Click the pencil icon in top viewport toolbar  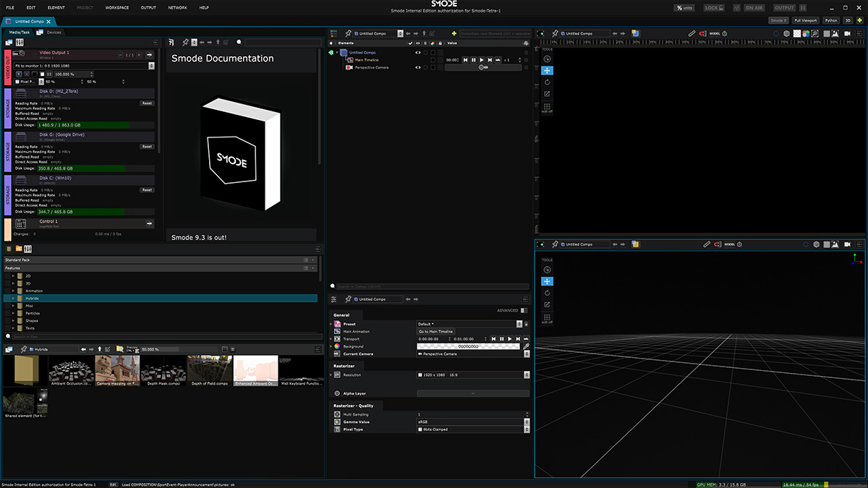tap(692, 33)
